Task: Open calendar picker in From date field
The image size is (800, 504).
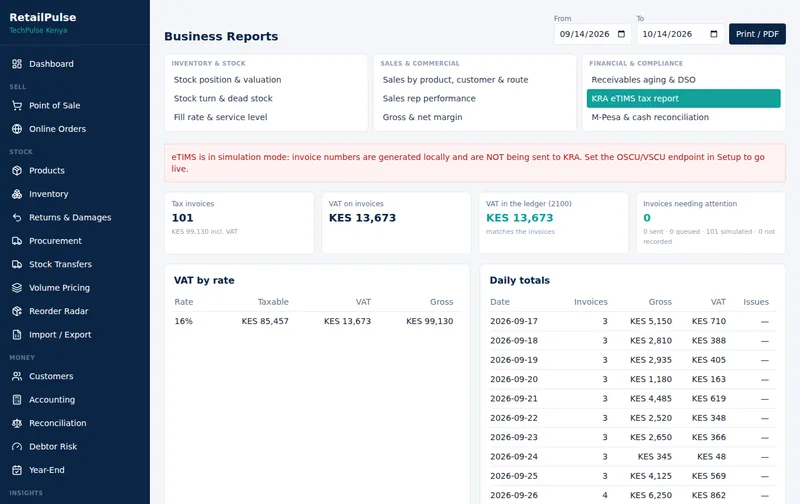Action: (x=621, y=34)
